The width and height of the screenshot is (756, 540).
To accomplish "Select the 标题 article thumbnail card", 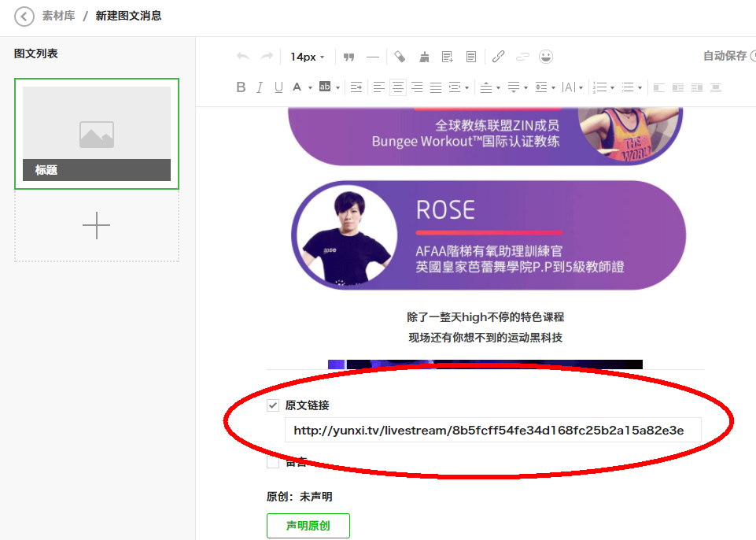I will 97,134.
